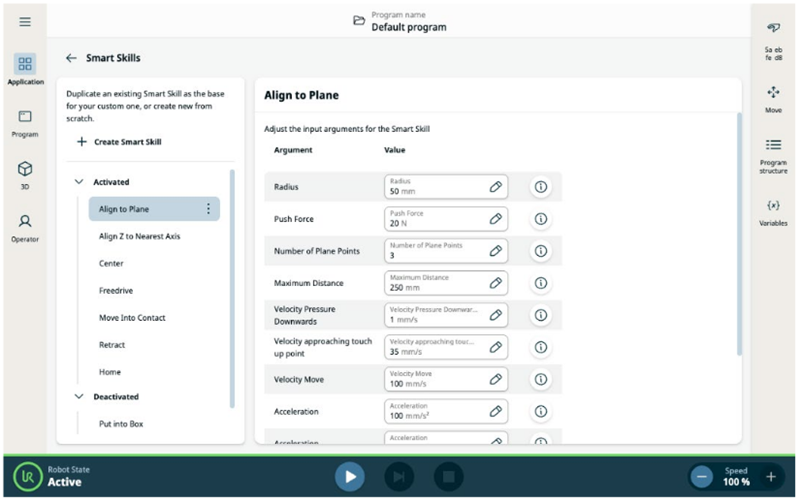Switch to the Program tab
The height and width of the screenshot is (503, 800).
pos(25,123)
